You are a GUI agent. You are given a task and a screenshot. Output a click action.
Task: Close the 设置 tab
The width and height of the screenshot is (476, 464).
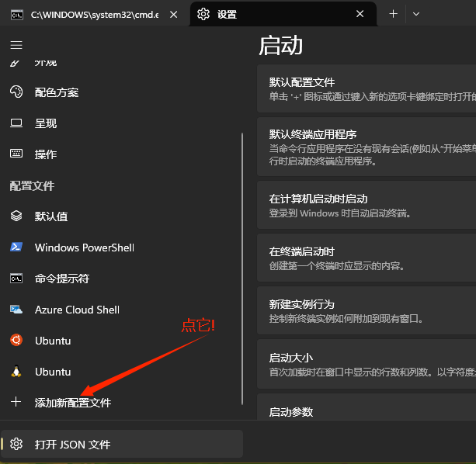point(360,14)
